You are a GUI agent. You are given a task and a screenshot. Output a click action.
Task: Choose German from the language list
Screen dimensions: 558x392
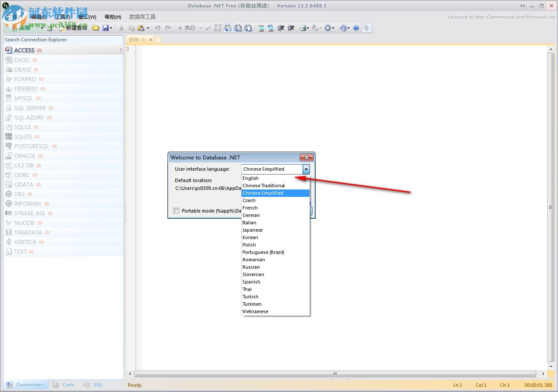[x=276, y=215]
